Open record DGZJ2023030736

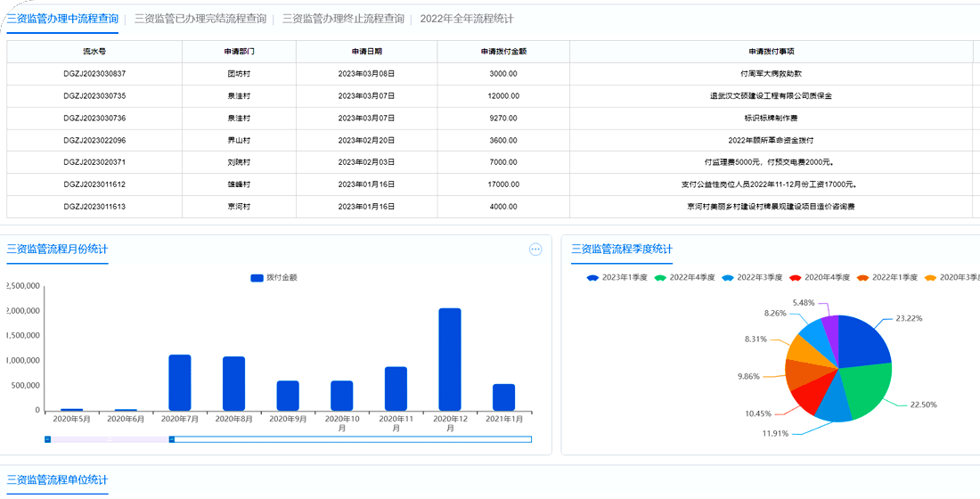pos(94,119)
